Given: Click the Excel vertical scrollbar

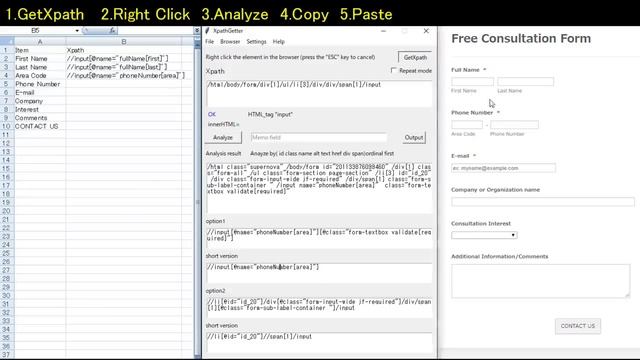Looking at the screenshot, I should [197, 202].
